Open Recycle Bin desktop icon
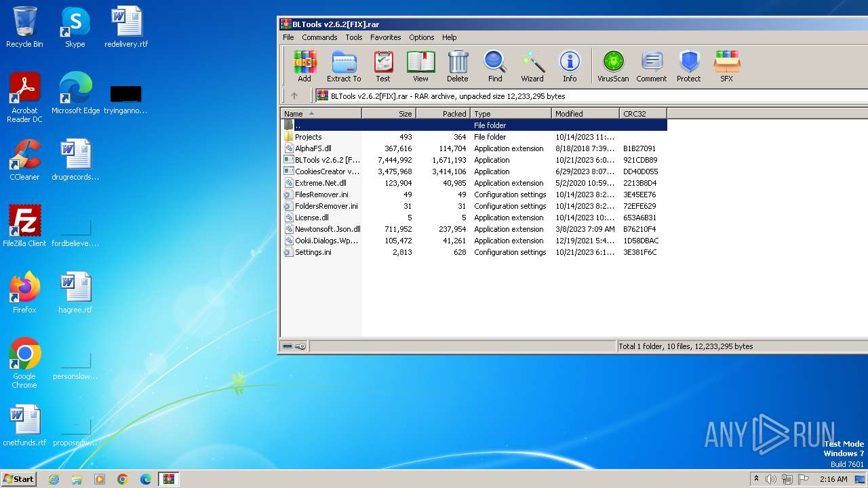Image resolution: width=868 pixels, height=488 pixels. tap(24, 27)
